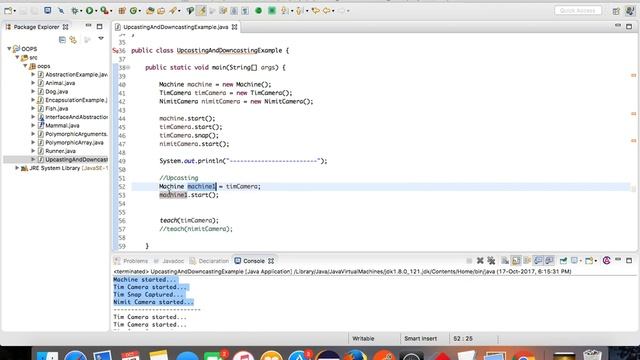640x360 pixels.
Task: Click the Writable status bar entry
Action: pos(363,338)
